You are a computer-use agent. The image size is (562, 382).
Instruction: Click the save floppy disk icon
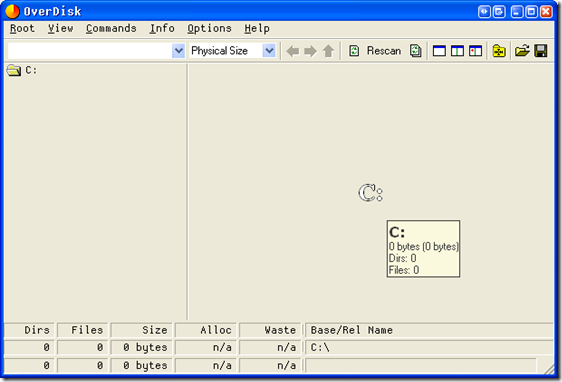pos(540,51)
